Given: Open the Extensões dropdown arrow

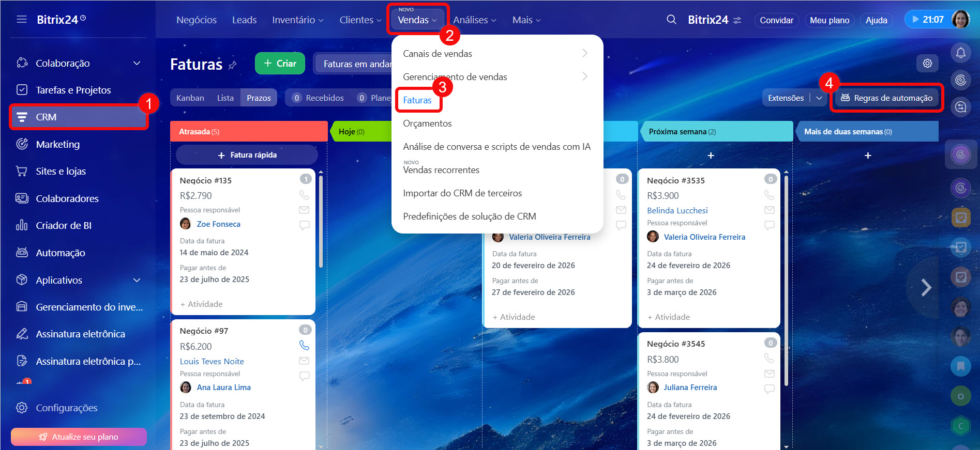Looking at the screenshot, I should pyautogui.click(x=819, y=98).
